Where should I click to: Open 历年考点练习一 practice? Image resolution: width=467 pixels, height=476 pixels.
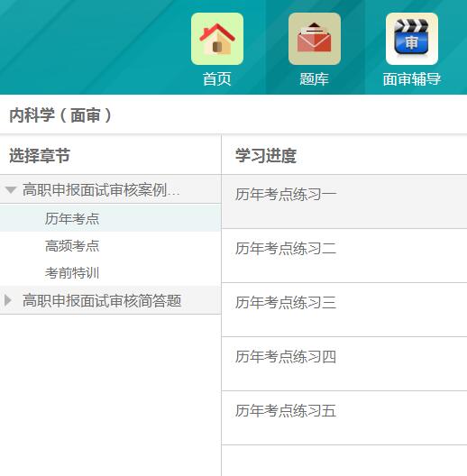[344, 202]
